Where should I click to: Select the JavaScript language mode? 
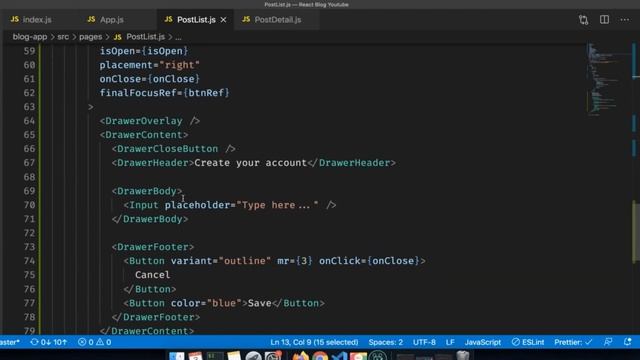pos(482,342)
